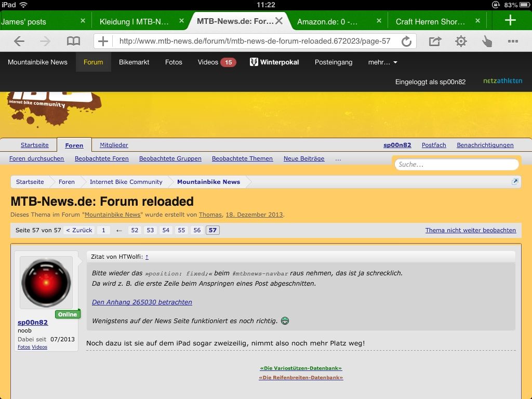Tap the browser back arrow
The height and width of the screenshot is (399, 532).
tap(19, 42)
